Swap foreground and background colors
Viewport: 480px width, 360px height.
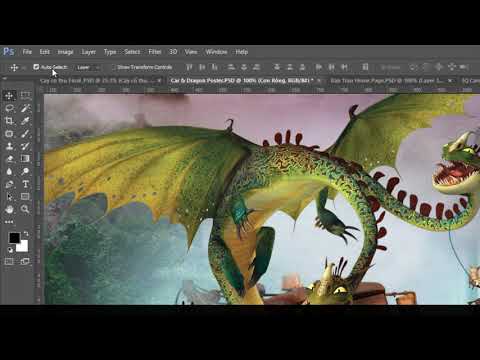pyautogui.click(x=26, y=234)
